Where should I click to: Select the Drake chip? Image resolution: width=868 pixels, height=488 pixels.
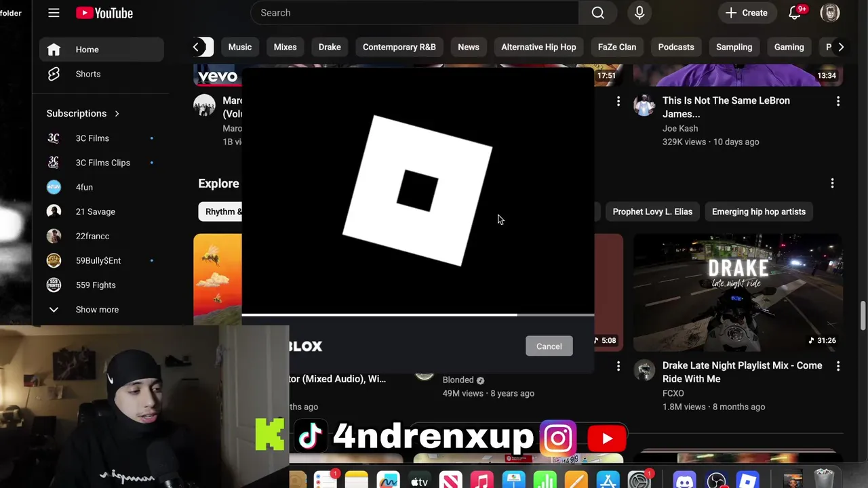pos(330,47)
